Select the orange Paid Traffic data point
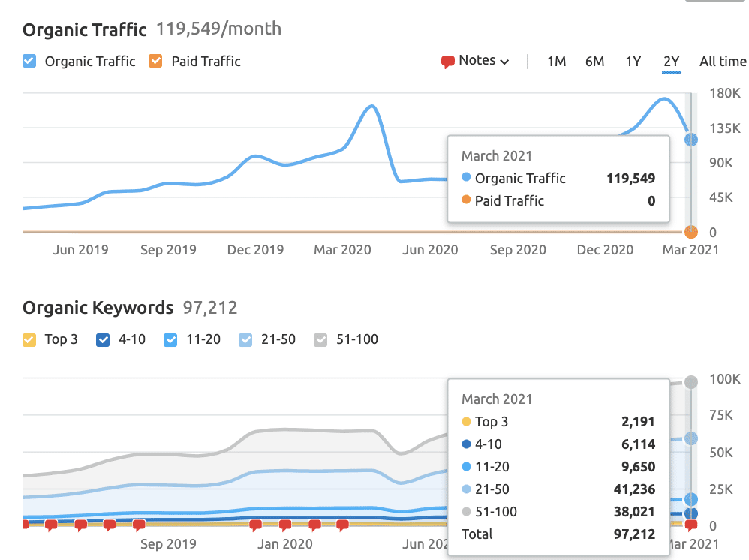This screenshot has width=749, height=560. (691, 232)
